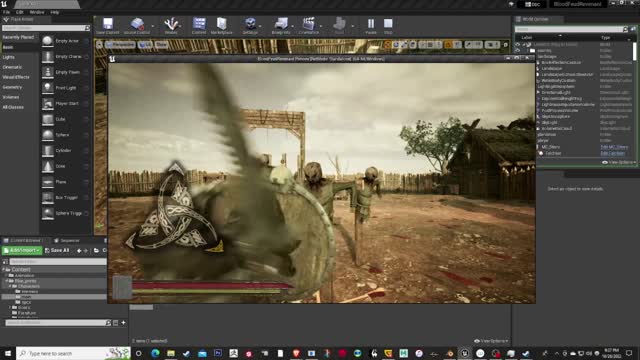640x360 pixels.
Task: Collapse the Content folder tree
Action: [4, 269]
